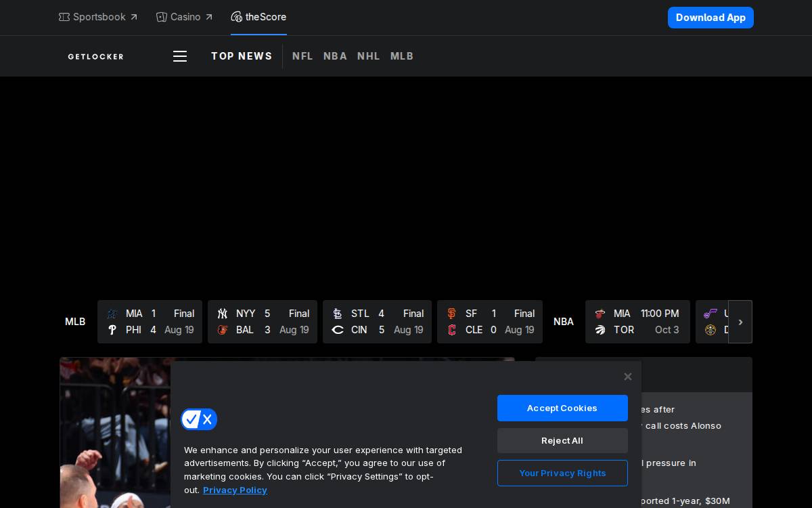Click the Sportsbook ticket icon
This screenshot has height=508, width=812.
pos(64,17)
